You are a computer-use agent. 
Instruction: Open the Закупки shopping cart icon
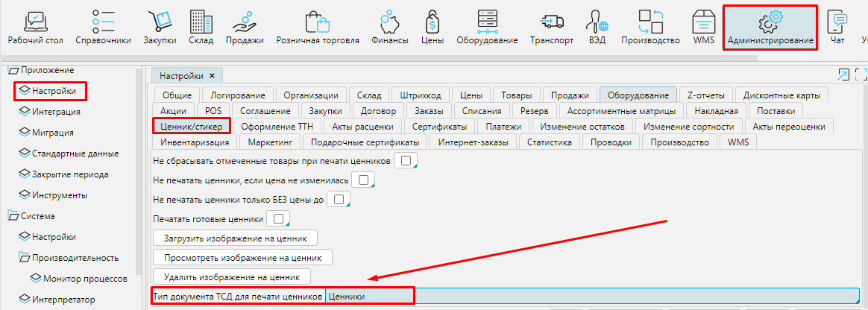tap(160, 21)
